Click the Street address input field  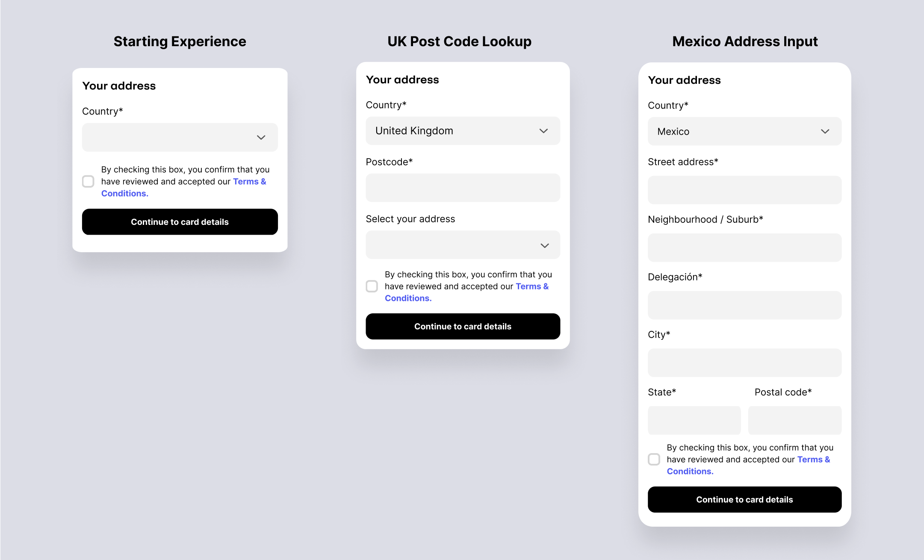744,190
